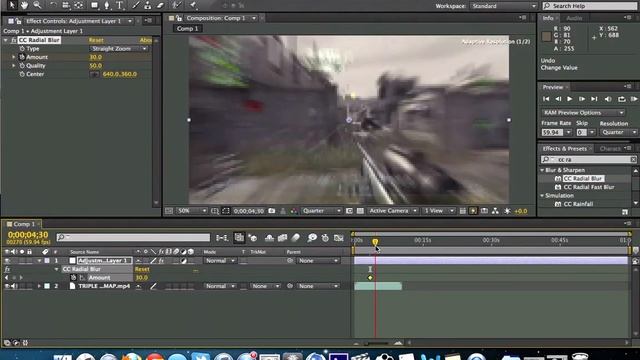Image resolution: width=640 pixels, height=360 pixels.
Task: Toggle the Center stopwatch in Effect Controls
Action: pos(22,74)
